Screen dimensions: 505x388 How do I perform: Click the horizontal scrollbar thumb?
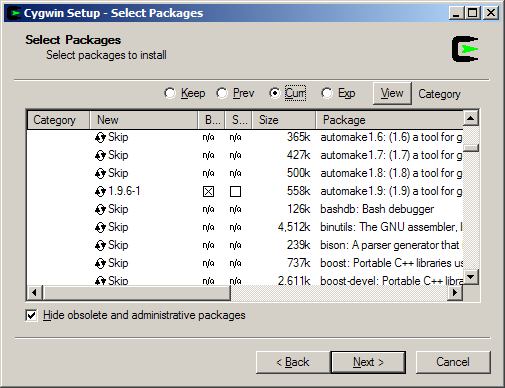(x=136, y=293)
